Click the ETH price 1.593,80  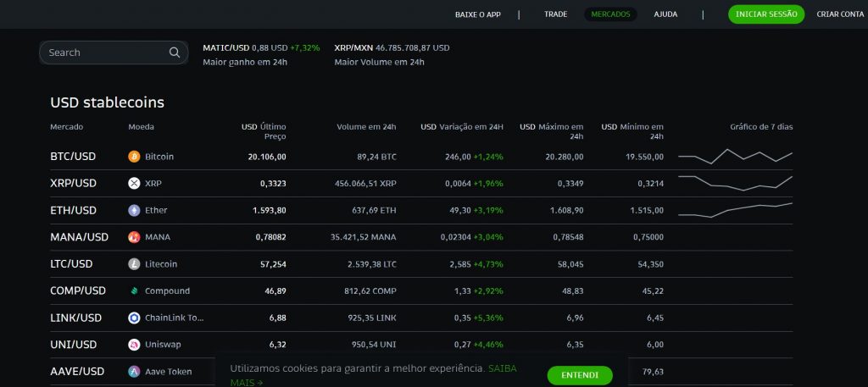[x=269, y=210]
